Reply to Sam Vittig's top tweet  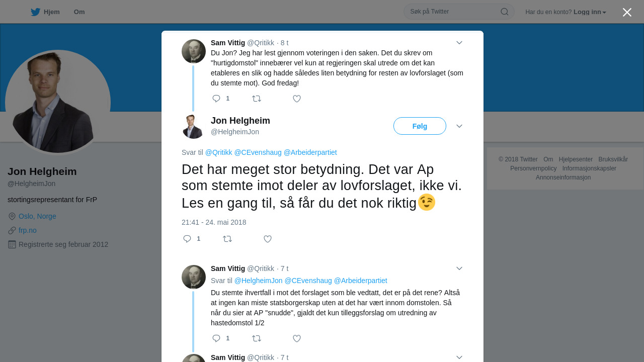coord(216,99)
